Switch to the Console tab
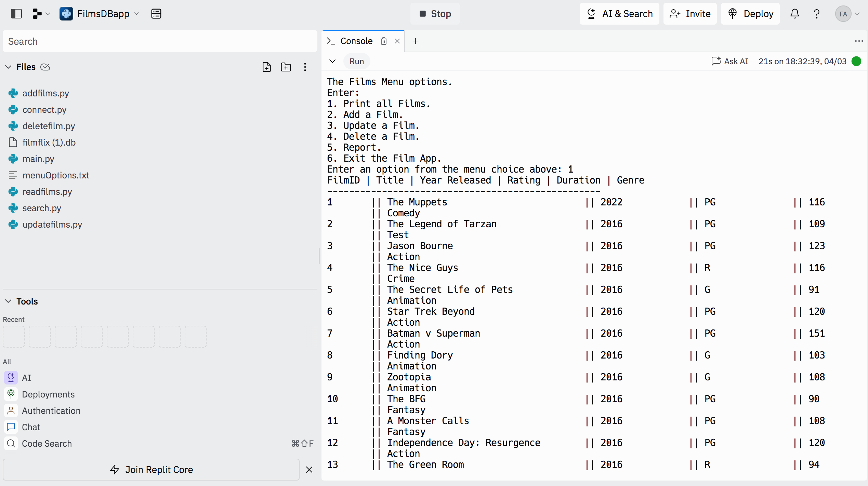Image resolution: width=868 pixels, height=486 pixels. [x=356, y=41]
